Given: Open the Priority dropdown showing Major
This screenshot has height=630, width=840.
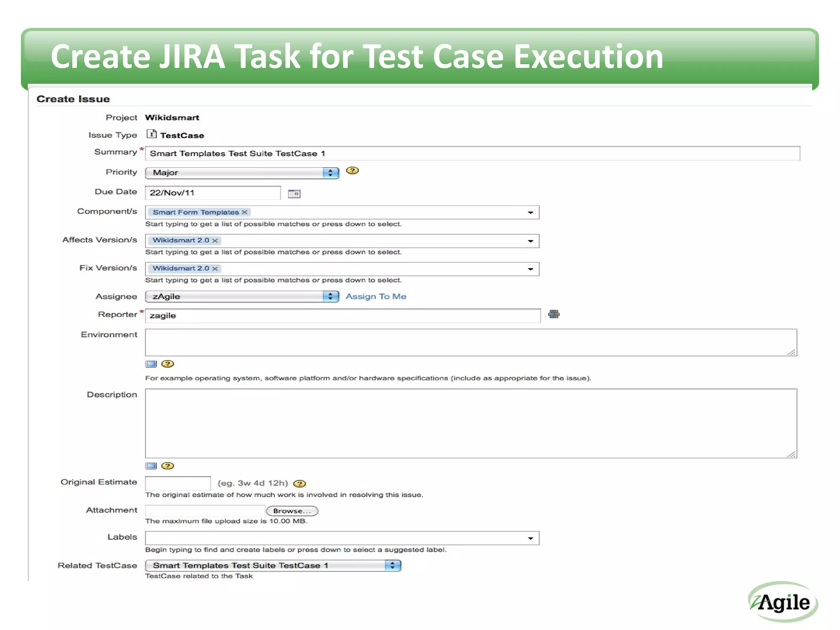Looking at the screenshot, I should point(242,173).
